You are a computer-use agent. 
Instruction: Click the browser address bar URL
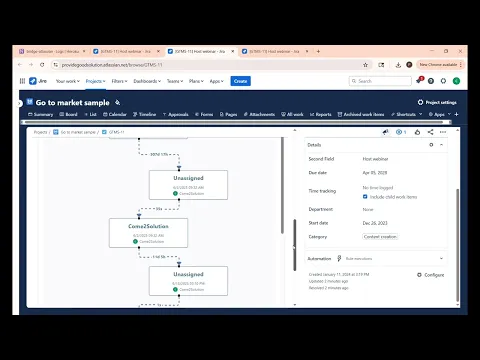point(112,65)
